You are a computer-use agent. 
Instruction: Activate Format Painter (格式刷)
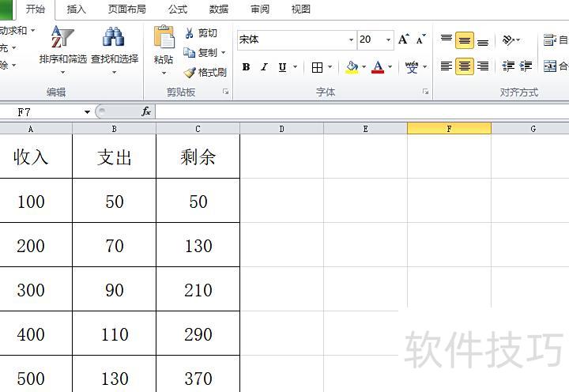(205, 72)
